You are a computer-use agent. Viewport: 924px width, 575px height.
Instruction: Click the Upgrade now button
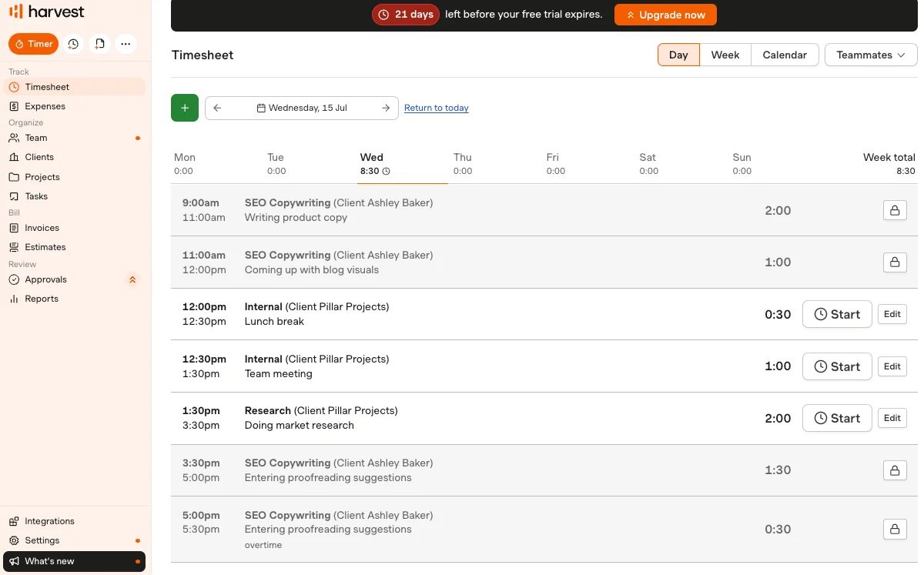pos(665,15)
